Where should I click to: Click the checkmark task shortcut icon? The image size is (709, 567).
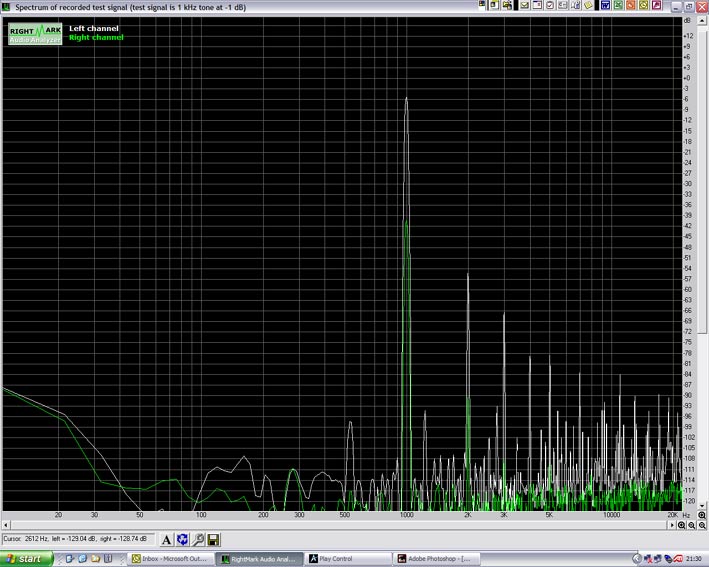(x=550, y=5)
